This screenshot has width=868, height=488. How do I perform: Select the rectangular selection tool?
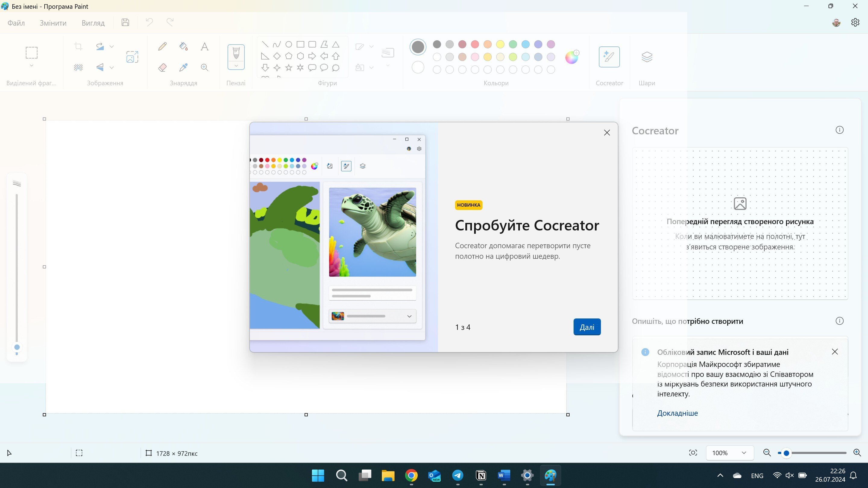[x=31, y=52]
